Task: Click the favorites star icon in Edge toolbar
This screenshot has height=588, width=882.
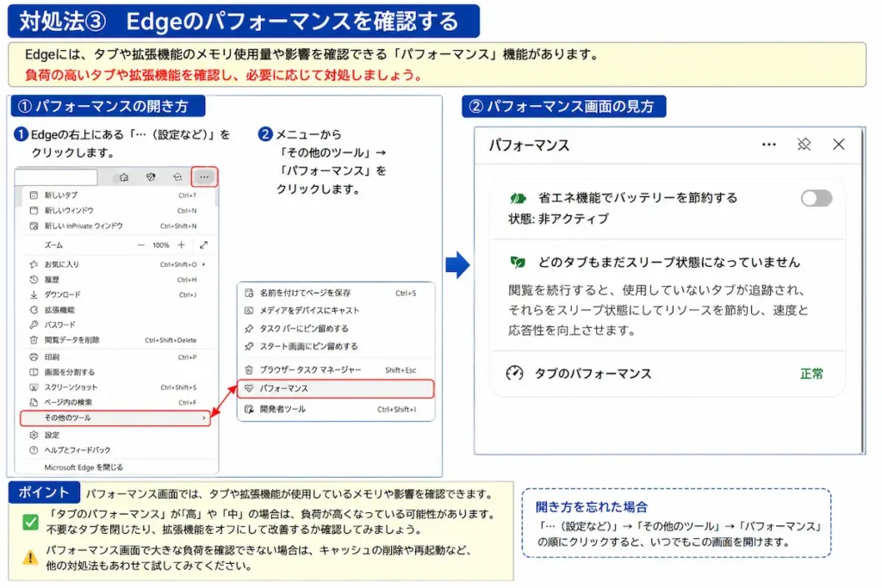Action: click(x=124, y=177)
